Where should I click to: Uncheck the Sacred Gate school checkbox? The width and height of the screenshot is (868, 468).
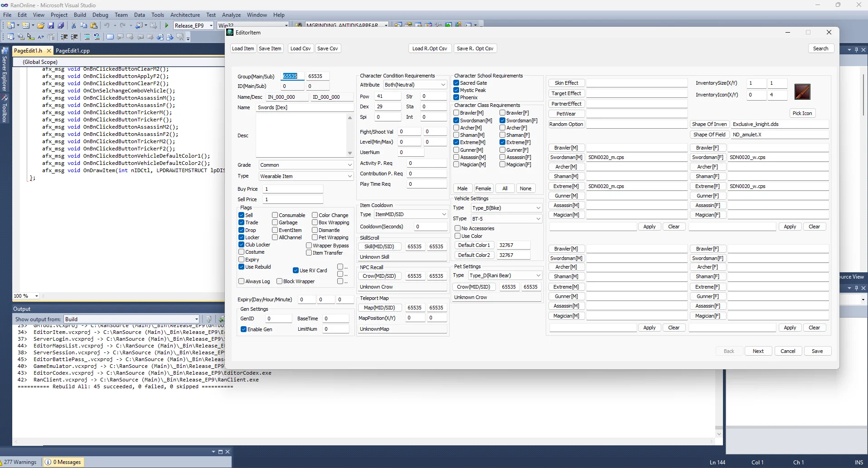tap(456, 83)
